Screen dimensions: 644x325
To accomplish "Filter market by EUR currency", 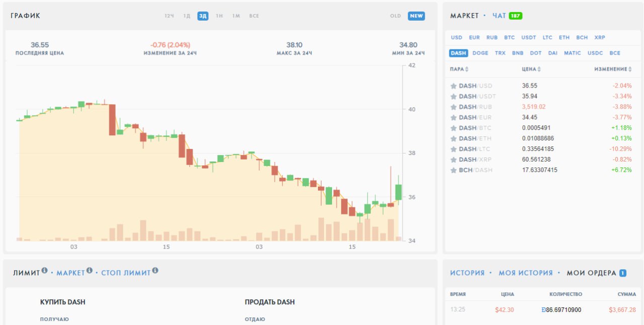I will tap(474, 38).
